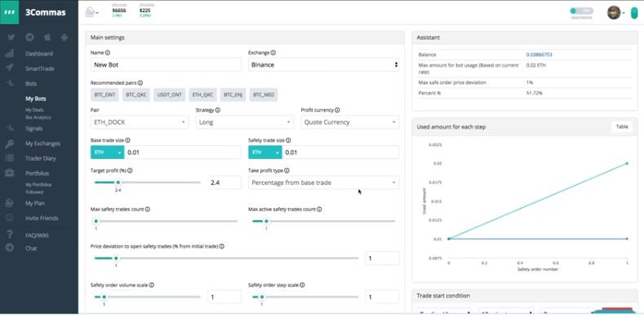644x318 pixels.
Task: Click the Safety trade size amount field
Action: click(340, 152)
